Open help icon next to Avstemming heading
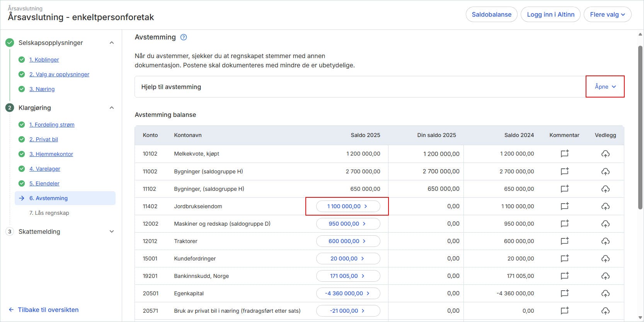The image size is (644, 322). pos(184,37)
